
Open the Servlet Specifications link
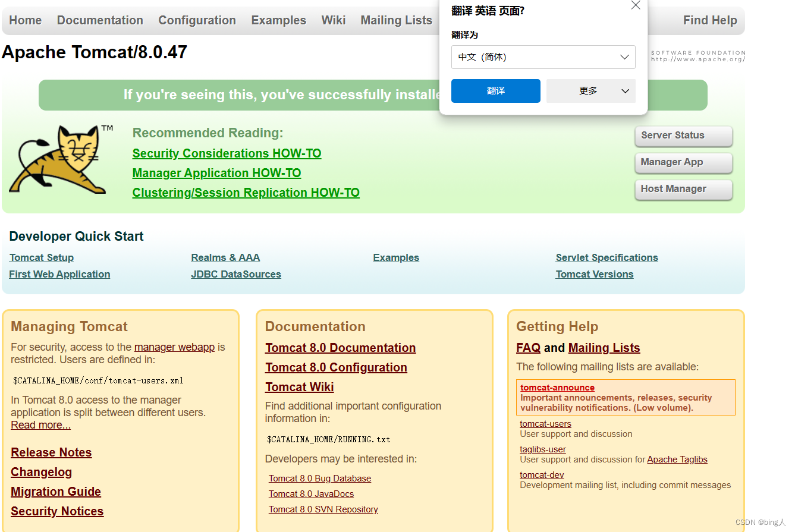[x=607, y=257]
